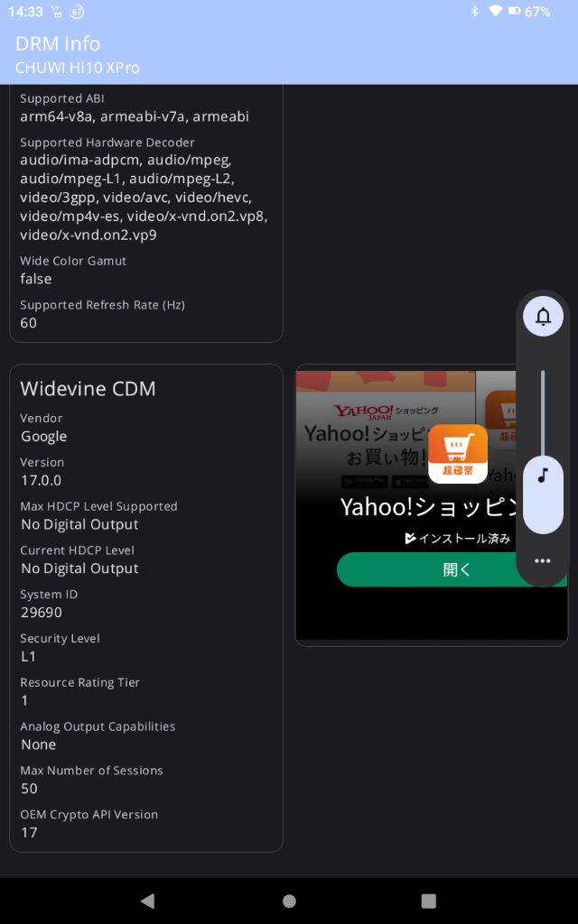Tap the YAHOO! JAPAN logo in ad

click(x=363, y=411)
